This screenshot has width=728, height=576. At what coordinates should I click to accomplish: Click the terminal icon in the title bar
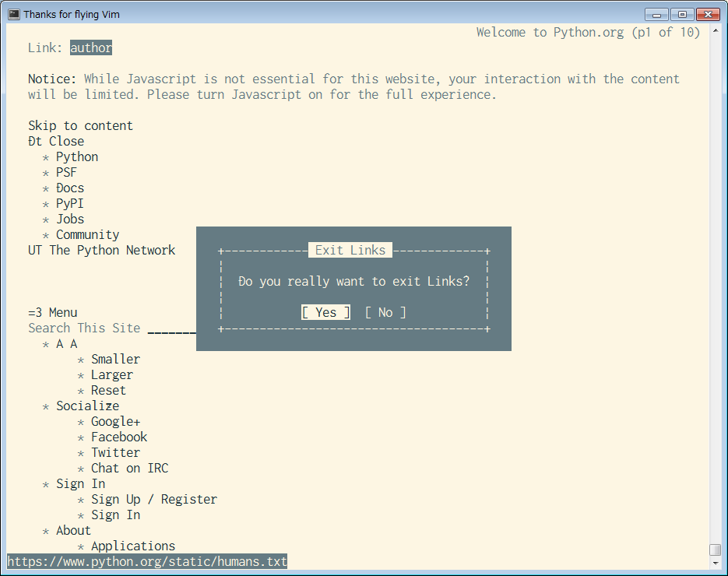pos(14,14)
